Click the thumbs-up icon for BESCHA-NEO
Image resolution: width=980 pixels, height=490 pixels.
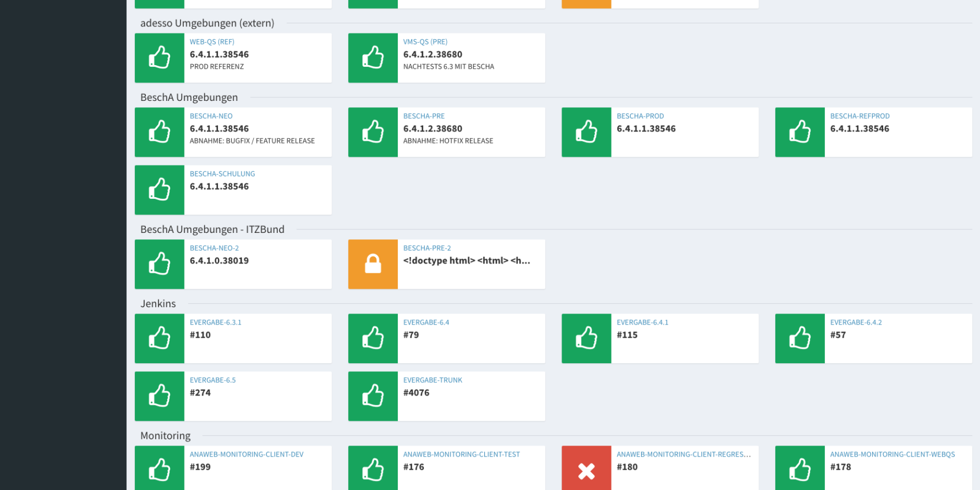pyautogui.click(x=160, y=132)
